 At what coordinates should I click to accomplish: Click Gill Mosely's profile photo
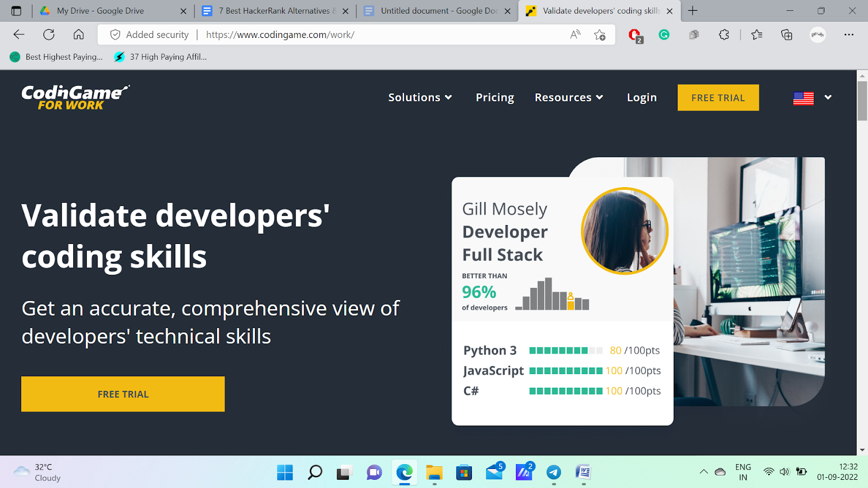(624, 231)
